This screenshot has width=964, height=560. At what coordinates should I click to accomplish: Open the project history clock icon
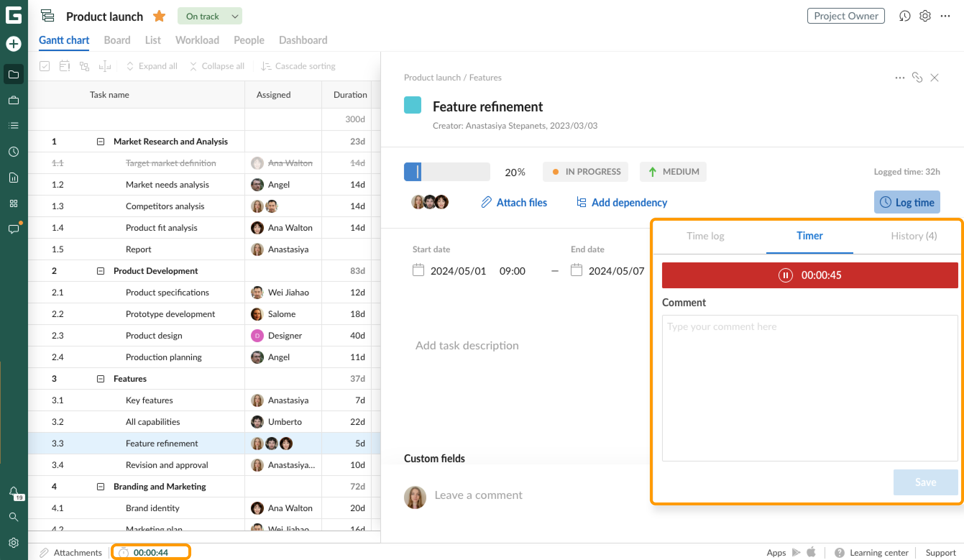point(904,16)
